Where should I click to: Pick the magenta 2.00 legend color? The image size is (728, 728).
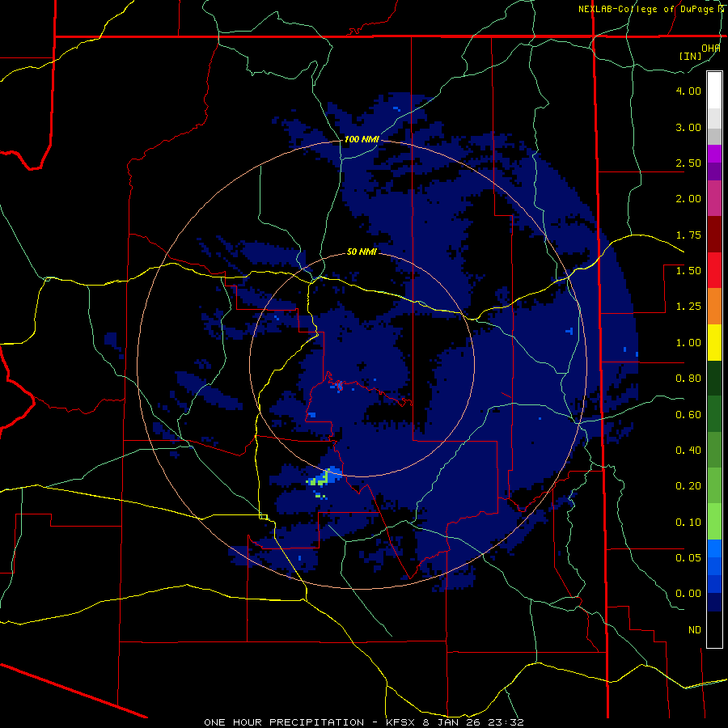[714, 198]
